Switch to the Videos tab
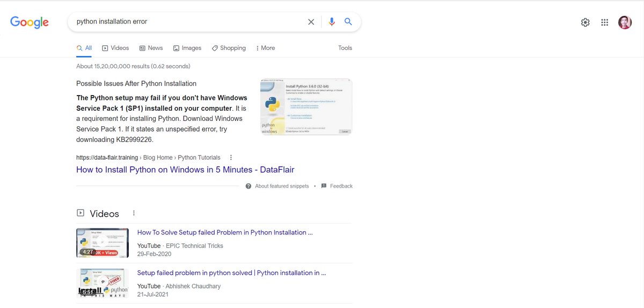Image resolution: width=644 pixels, height=308 pixels. click(115, 48)
